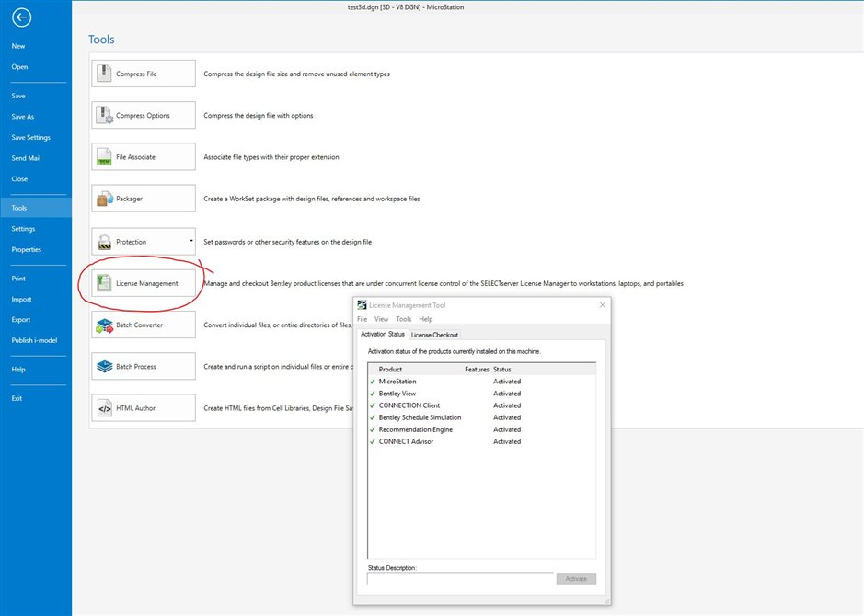Click the Batch Process button label

point(136,367)
